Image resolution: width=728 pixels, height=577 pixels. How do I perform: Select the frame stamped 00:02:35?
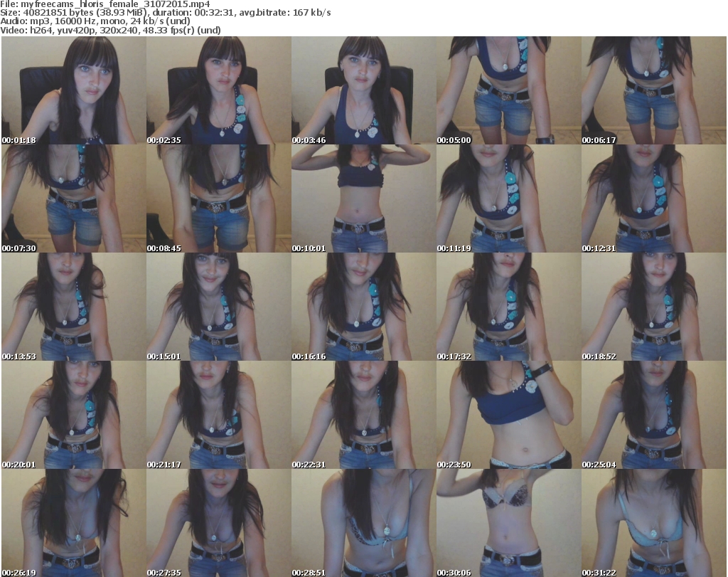219,90
